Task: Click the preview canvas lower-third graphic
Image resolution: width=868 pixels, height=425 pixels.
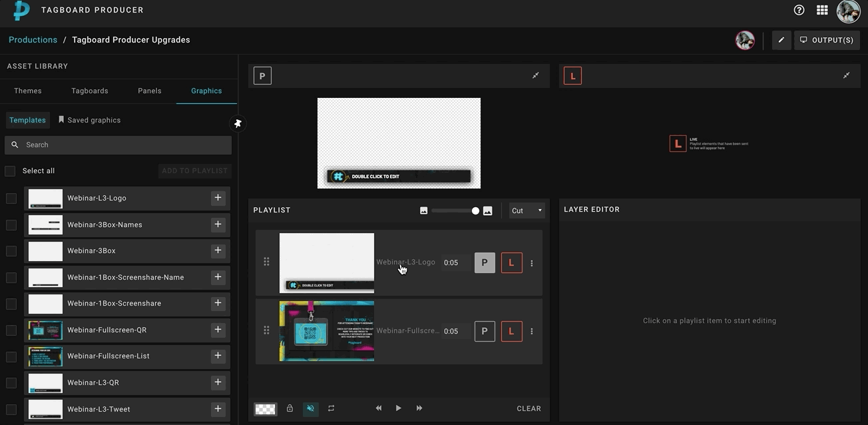Action: click(399, 177)
